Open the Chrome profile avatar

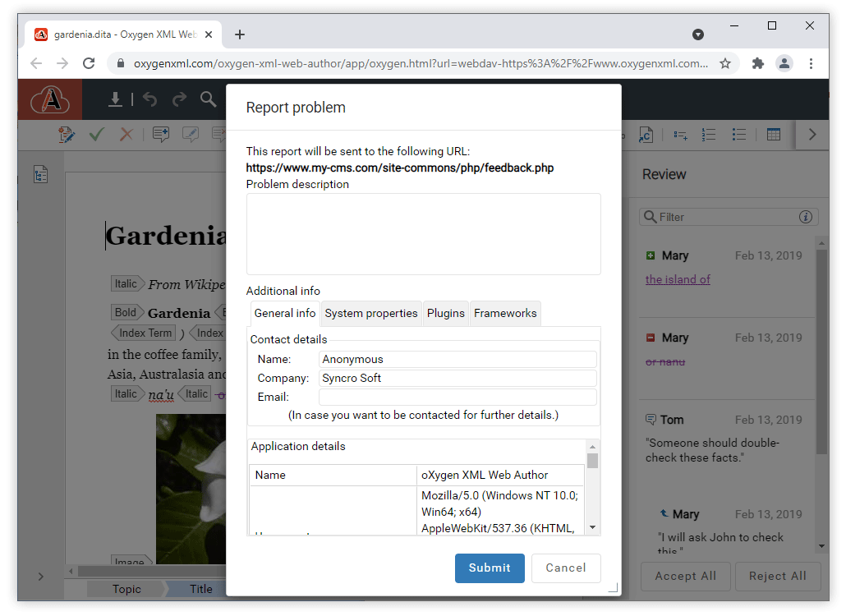(x=784, y=63)
